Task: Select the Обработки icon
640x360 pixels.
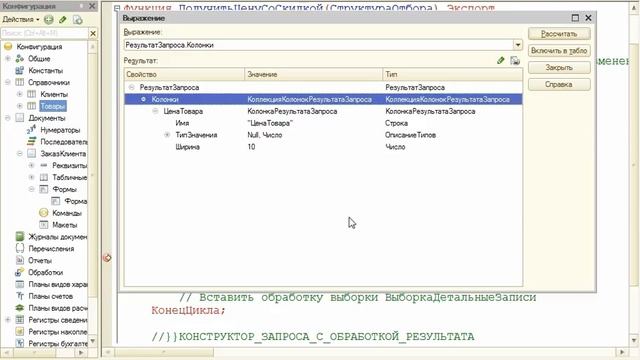Action: tap(20, 272)
